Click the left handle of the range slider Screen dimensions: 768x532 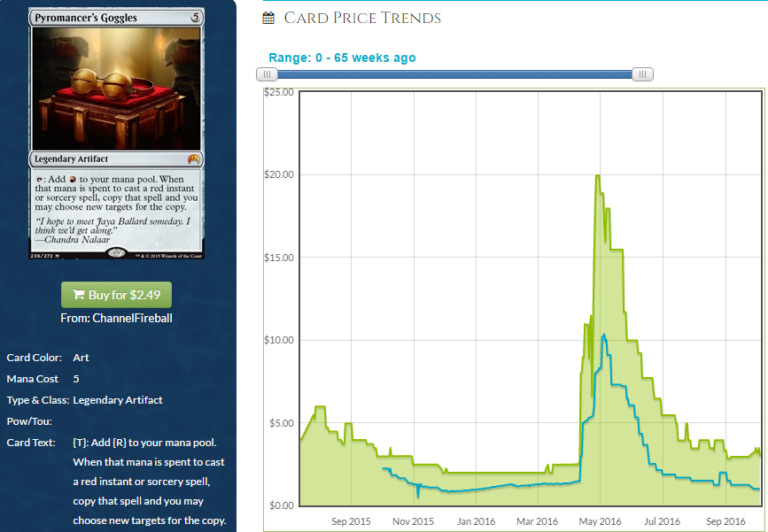coord(267,74)
